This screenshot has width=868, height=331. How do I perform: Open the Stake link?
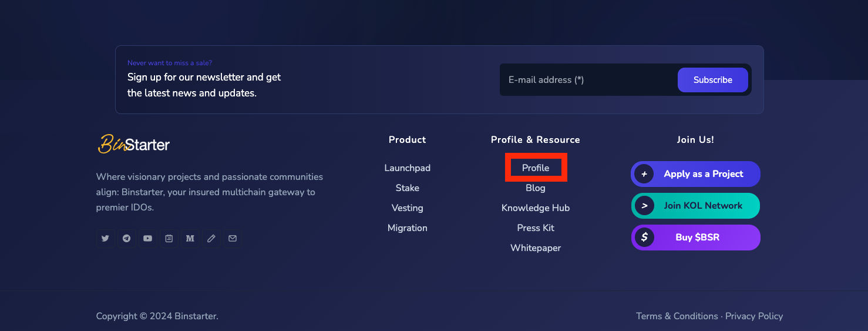pos(408,188)
